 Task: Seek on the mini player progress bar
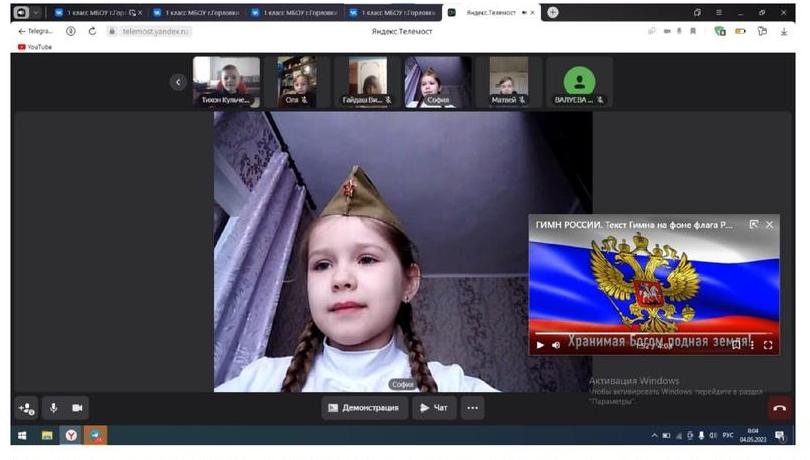(x=653, y=334)
